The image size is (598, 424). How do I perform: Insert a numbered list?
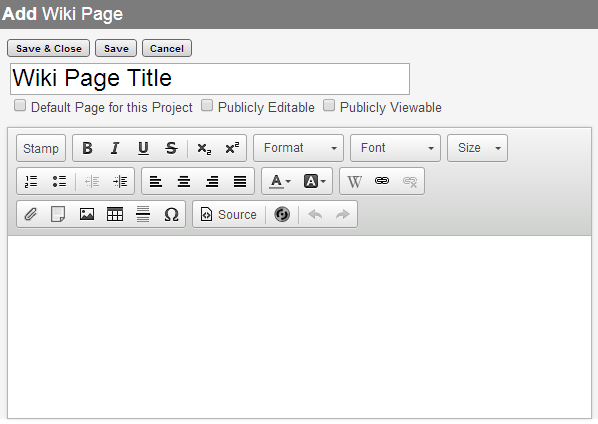[31, 181]
